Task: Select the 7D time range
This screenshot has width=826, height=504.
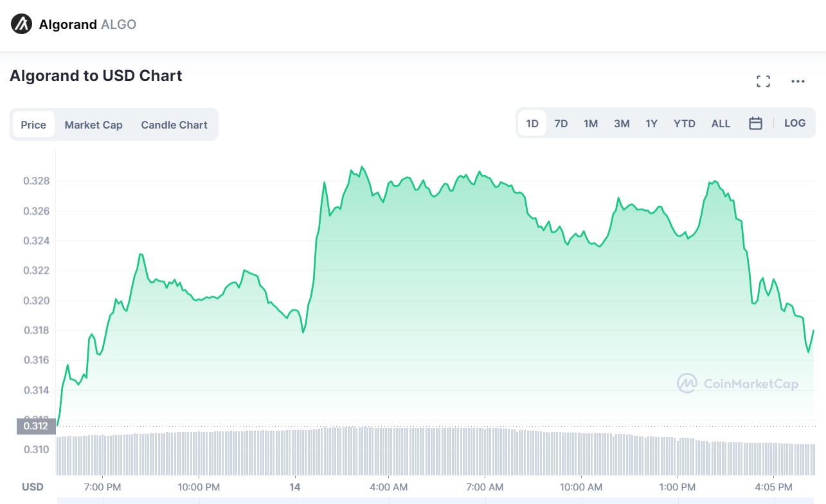Action: (x=561, y=123)
